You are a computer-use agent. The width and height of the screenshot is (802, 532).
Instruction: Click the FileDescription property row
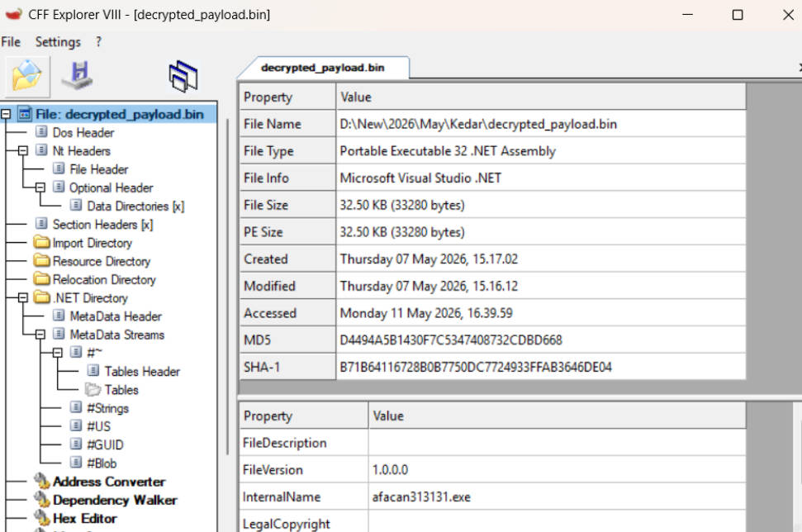pyautogui.click(x=492, y=443)
